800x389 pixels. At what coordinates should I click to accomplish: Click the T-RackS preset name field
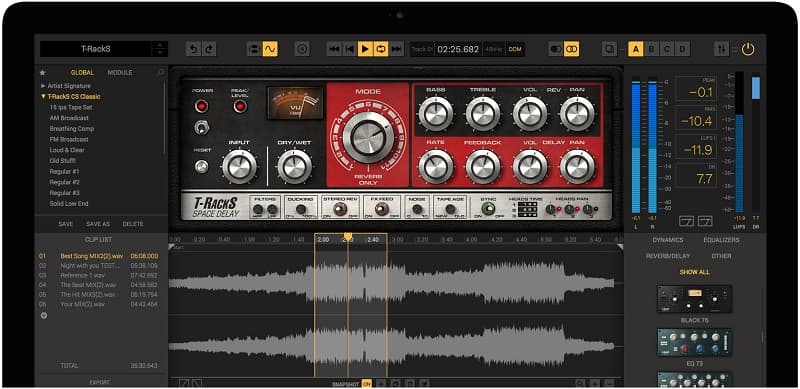tap(95, 49)
